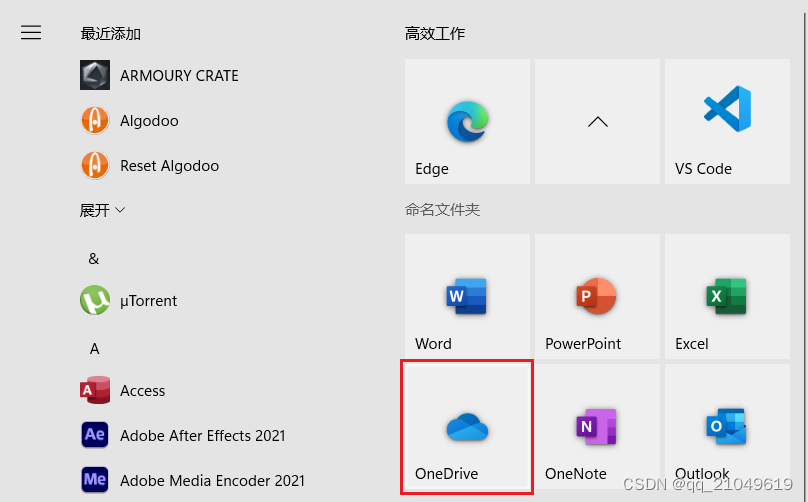Open Microsoft Access from the list
Image resolution: width=808 pixels, height=502 pixels.
click(123, 391)
